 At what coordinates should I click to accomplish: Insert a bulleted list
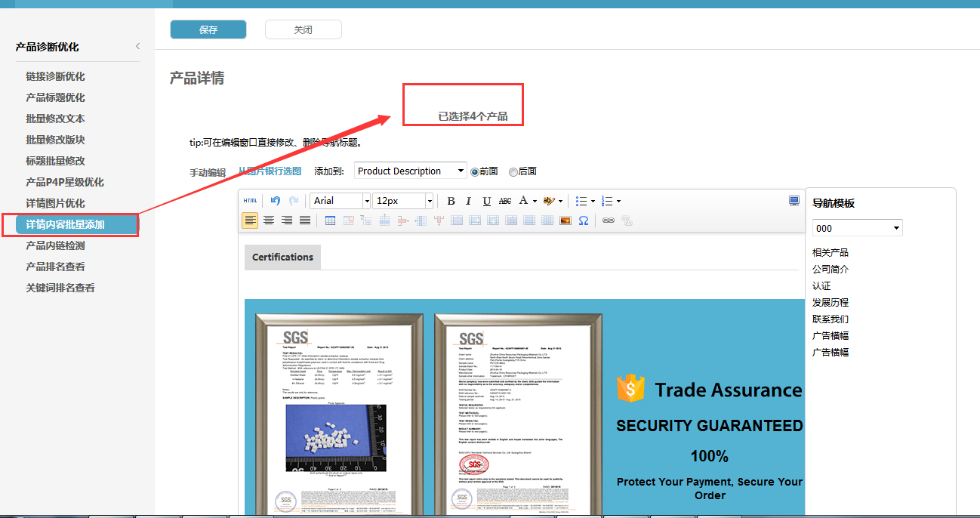[x=581, y=201]
